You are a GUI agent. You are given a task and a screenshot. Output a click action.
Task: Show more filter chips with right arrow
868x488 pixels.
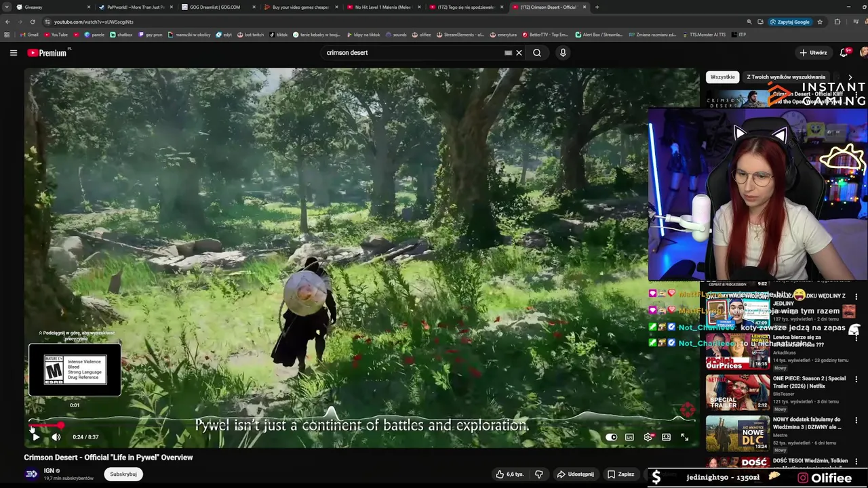click(850, 77)
